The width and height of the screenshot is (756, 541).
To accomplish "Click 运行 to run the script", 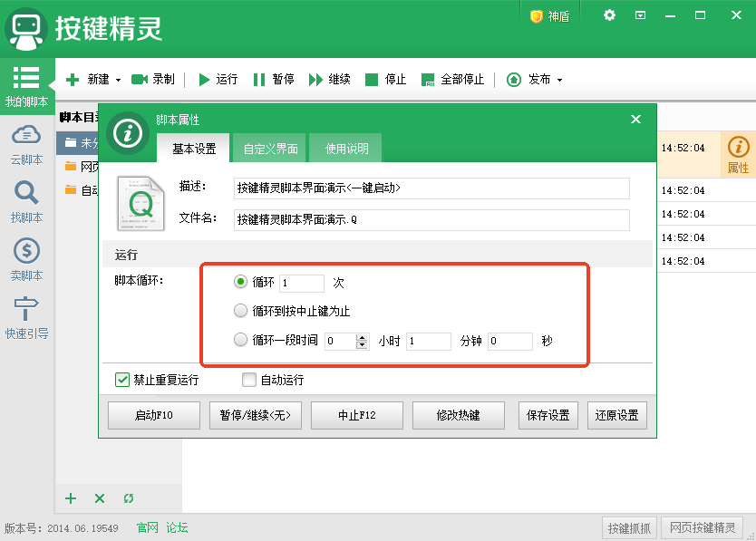I will tap(218, 80).
